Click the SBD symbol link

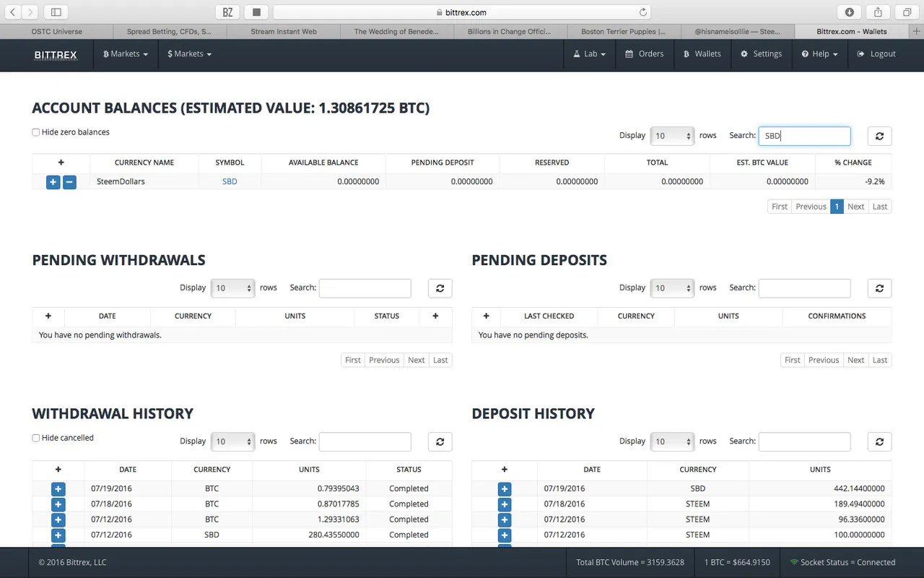[230, 182]
